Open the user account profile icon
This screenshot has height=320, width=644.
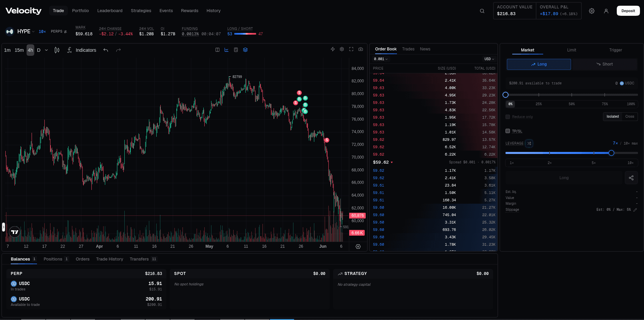[x=606, y=11]
